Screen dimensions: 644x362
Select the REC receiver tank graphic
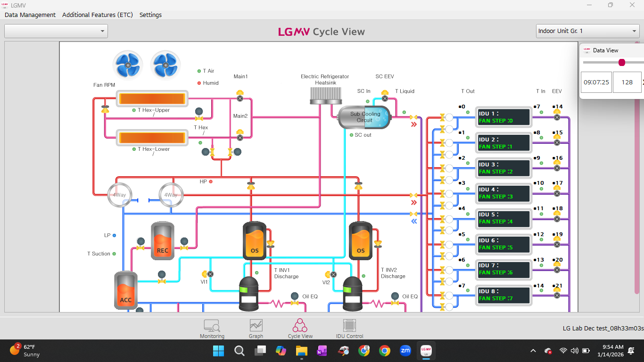(x=162, y=241)
